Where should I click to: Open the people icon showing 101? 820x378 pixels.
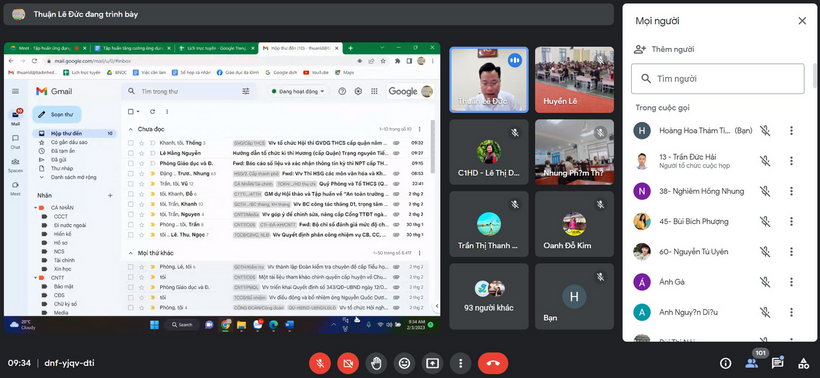tap(751, 363)
